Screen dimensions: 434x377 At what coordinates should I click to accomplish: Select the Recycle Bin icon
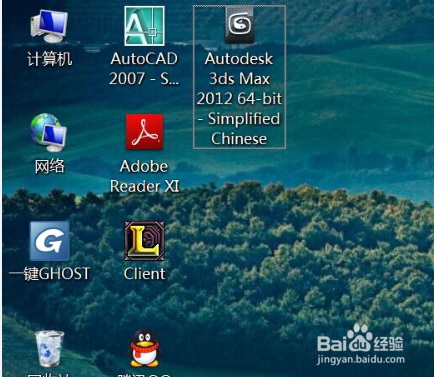[49, 348]
